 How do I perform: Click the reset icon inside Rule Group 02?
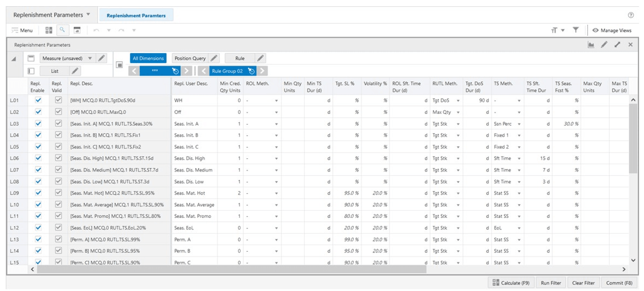251,71
